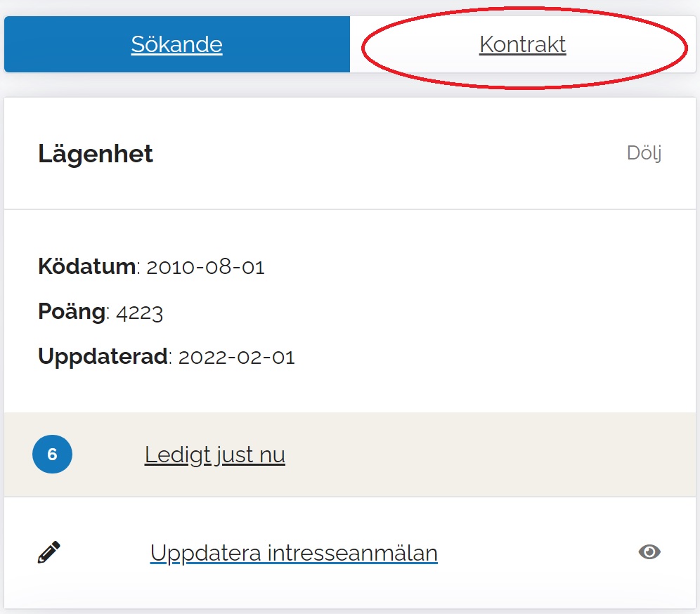Click the blue badge showing 6
700x614 pixels.
[52, 455]
